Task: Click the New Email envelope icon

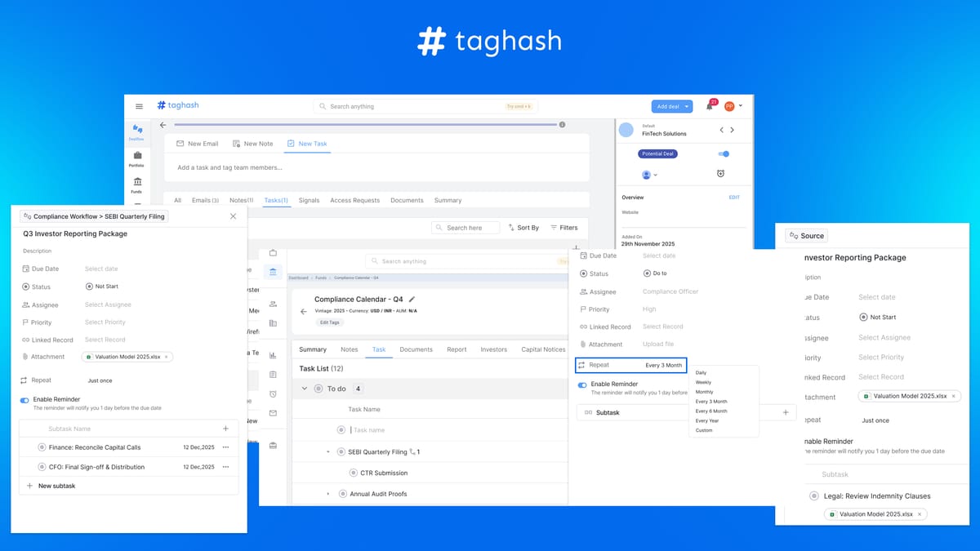Action: coord(180,144)
